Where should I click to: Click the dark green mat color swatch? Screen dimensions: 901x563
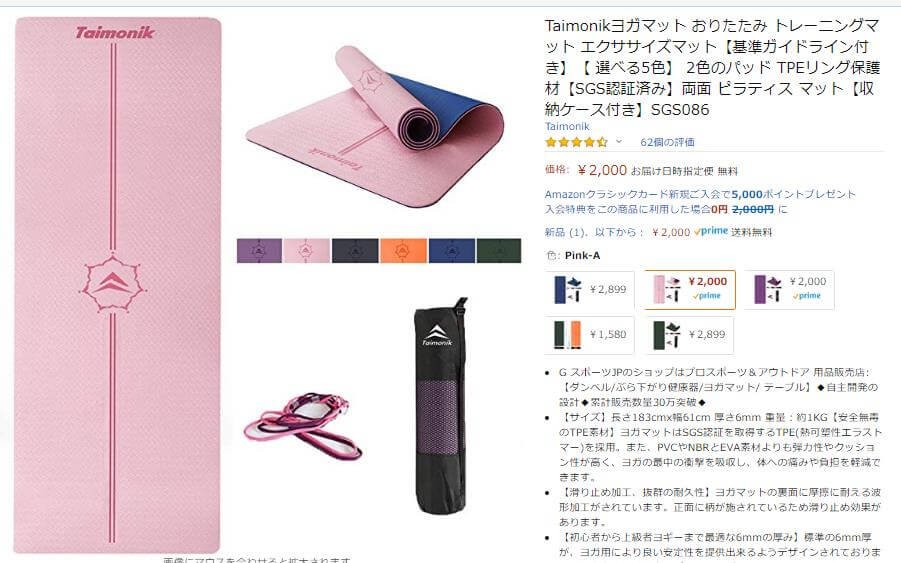(499, 250)
